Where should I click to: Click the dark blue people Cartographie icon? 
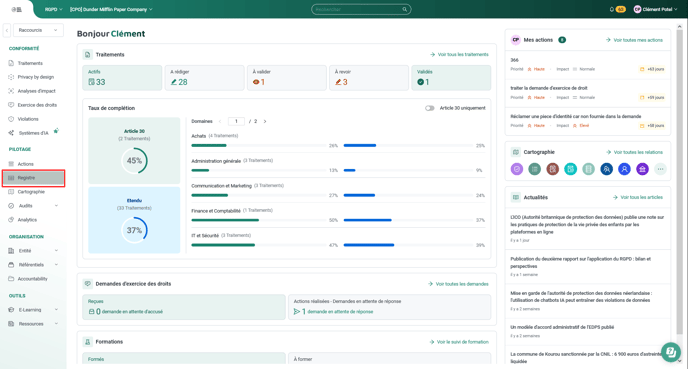point(606,169)
